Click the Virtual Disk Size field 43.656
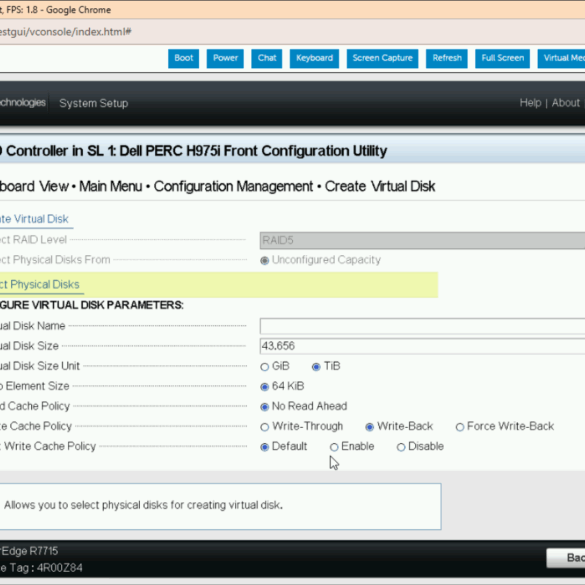Viewport: 585px width, 585px height. (422, 346)
